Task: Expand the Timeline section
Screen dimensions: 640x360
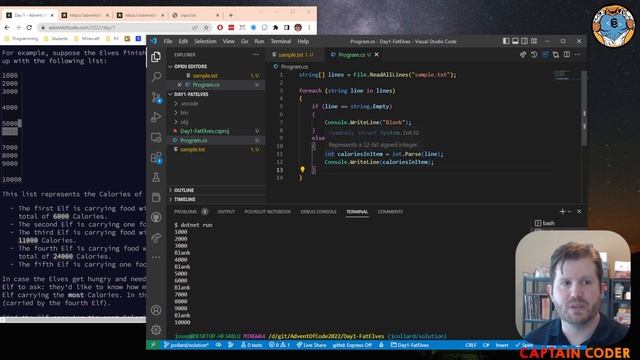Action: [184, 199]
